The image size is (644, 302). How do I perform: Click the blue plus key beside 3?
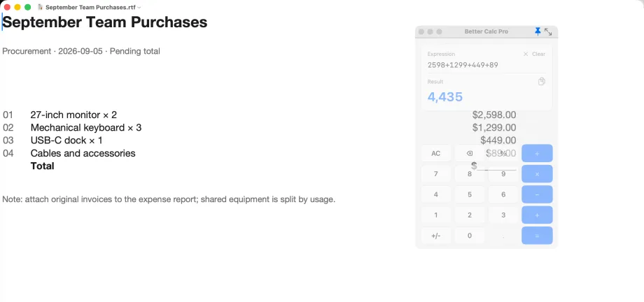pos(537,215)
